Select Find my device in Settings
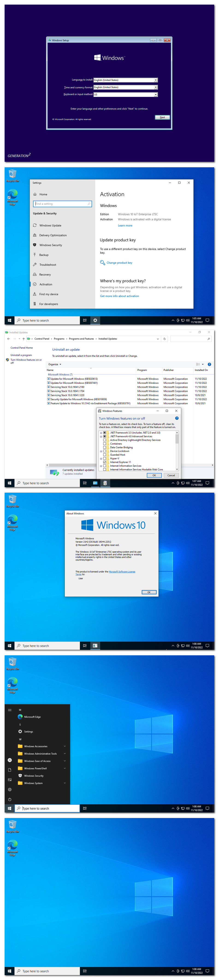Screen dimensions: 219x980 49,294
